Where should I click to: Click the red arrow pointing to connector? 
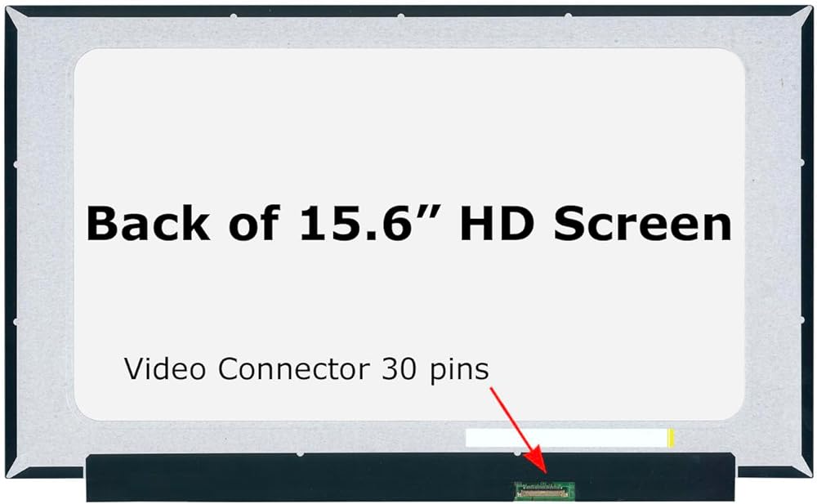click(x=519, y=430)
